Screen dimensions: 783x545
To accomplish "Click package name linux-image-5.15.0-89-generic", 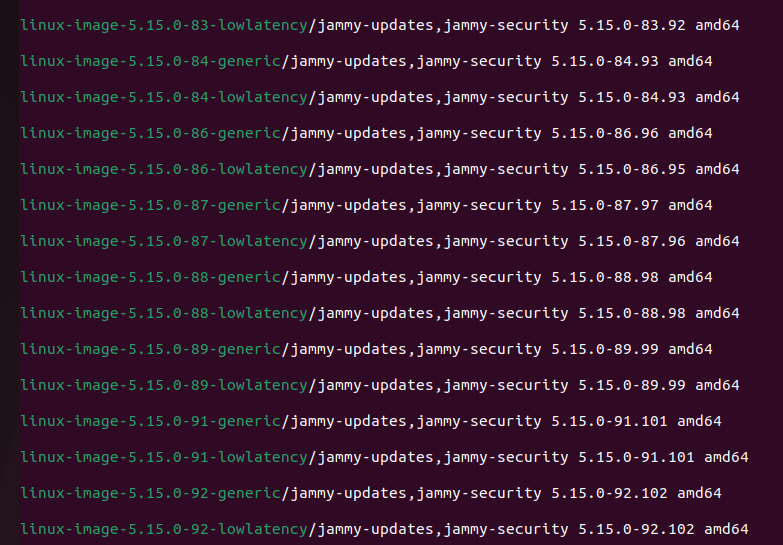I will [150, 349].
